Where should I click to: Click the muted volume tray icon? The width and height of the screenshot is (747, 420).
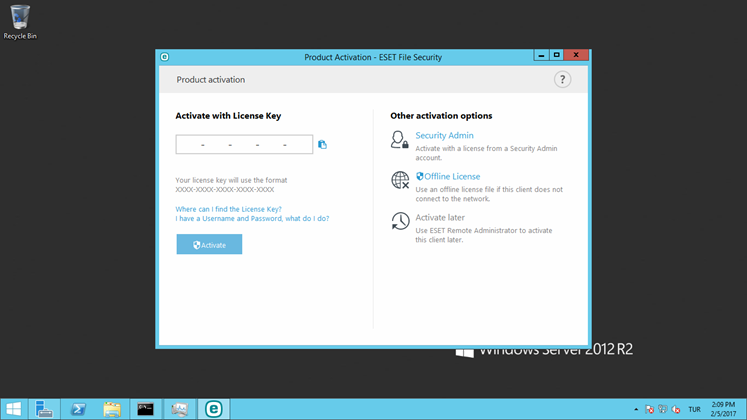[x=676, y=409]
